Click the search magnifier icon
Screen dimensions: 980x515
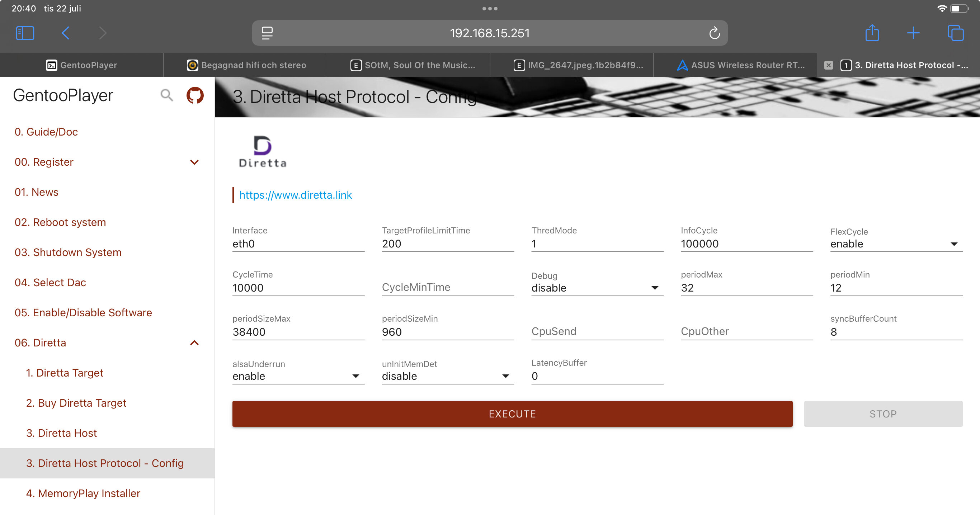coord(166,95)
